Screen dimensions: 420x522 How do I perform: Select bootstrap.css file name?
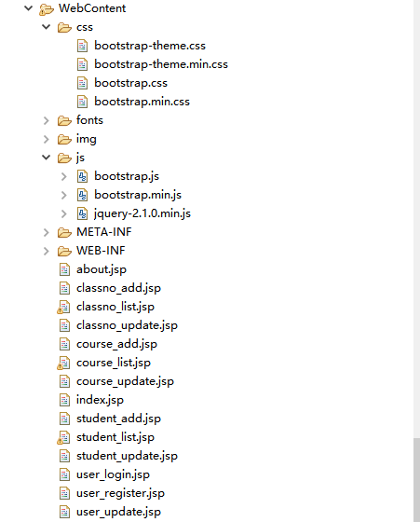click(130, 83)
